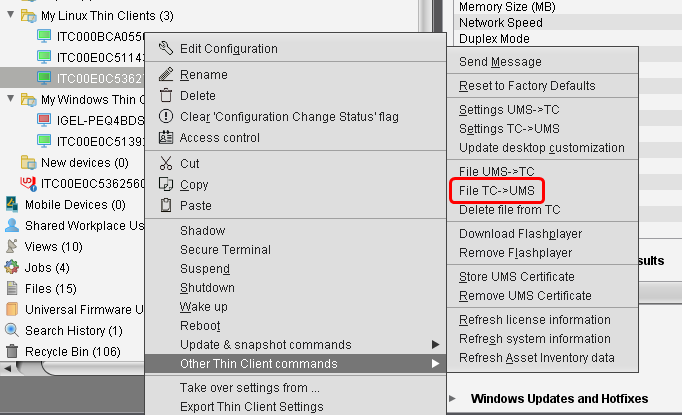Click Send Message in the submenu
Viewport: 682px width, 415px height.
[500, 62]
